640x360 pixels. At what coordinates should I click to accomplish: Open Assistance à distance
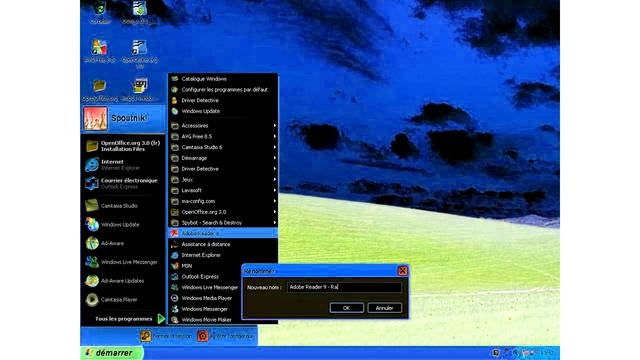[223, 244]
